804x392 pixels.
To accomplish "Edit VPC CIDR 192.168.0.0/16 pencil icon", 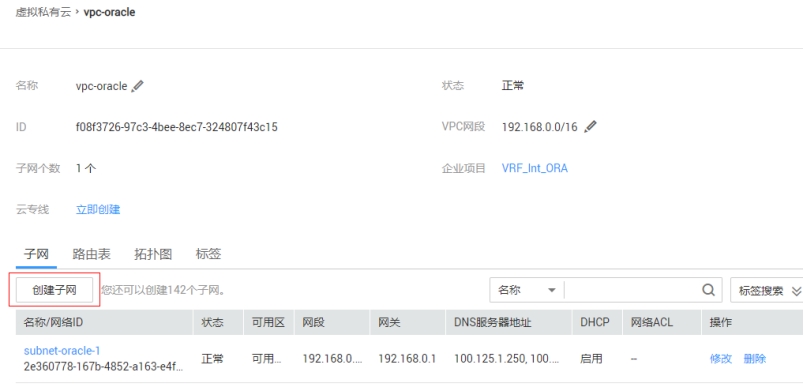I will (x=590, y=127).
